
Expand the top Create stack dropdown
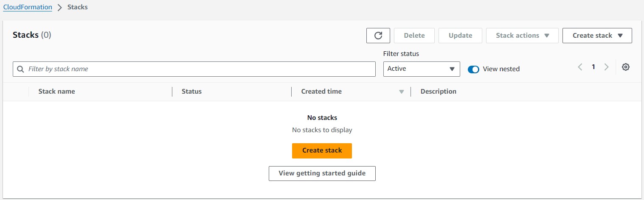coord(597,36)
